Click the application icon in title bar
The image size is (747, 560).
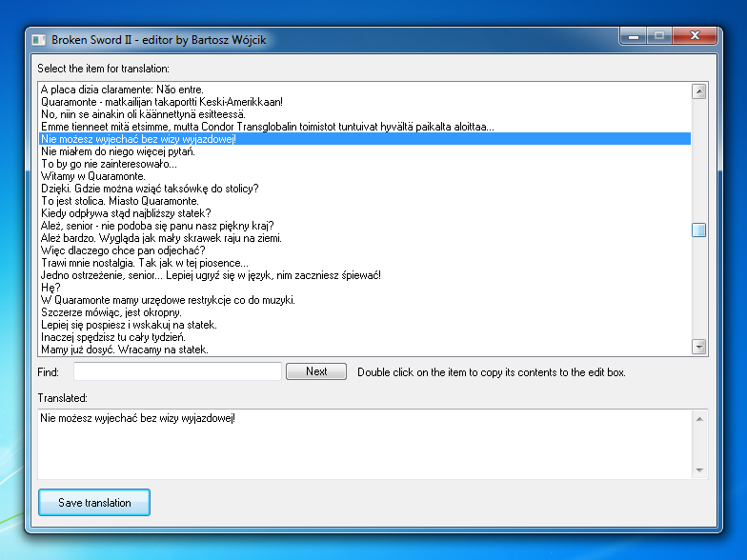pos(38,40)
